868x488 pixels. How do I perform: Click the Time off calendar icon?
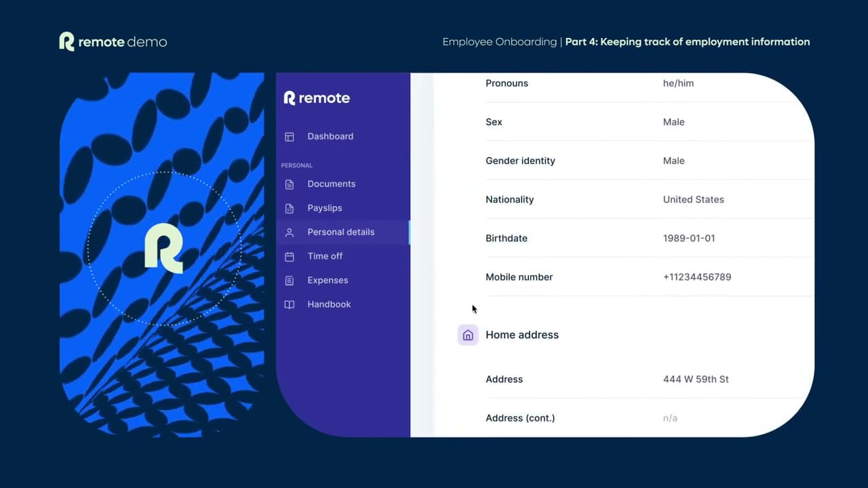click(x=290, y=257)
